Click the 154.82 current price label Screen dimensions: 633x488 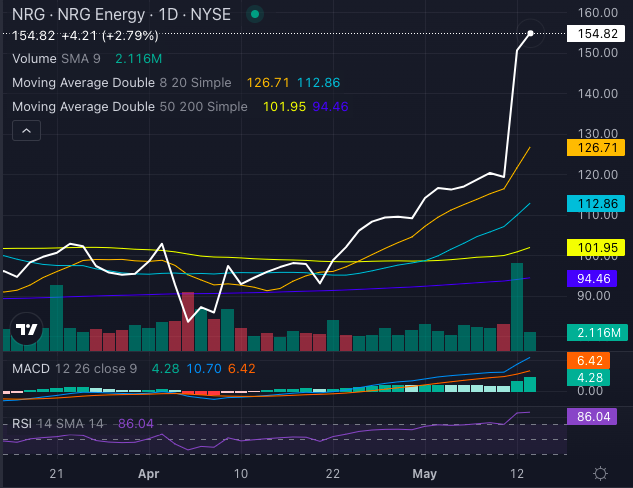[x=596, y=34]
